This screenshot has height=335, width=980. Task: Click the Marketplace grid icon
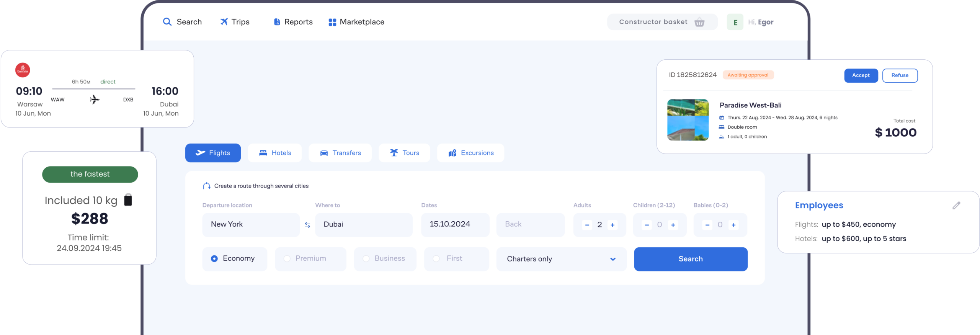coord(332,22)
